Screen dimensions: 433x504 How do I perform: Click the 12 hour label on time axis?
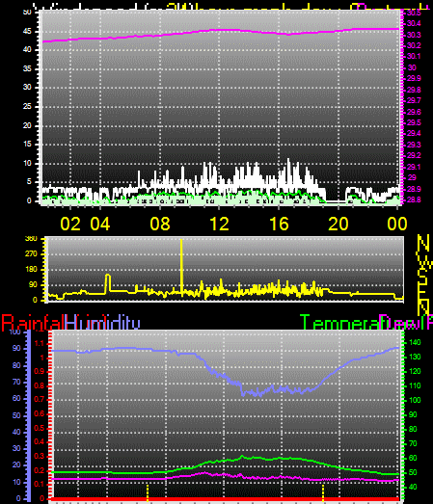pos(219,224)
